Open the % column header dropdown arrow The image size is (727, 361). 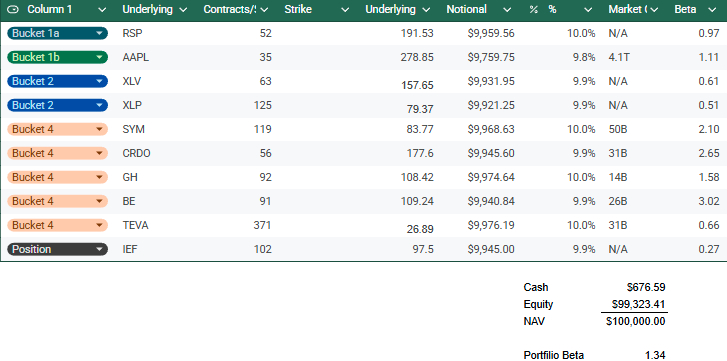[x=588, y=10]
